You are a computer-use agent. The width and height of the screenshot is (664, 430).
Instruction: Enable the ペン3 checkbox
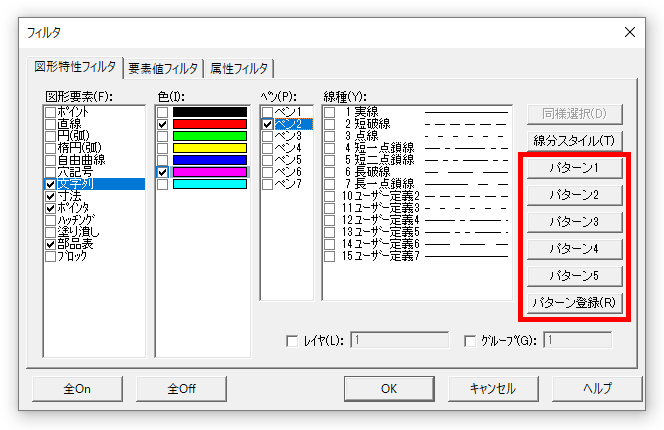[x=267, y=136]
